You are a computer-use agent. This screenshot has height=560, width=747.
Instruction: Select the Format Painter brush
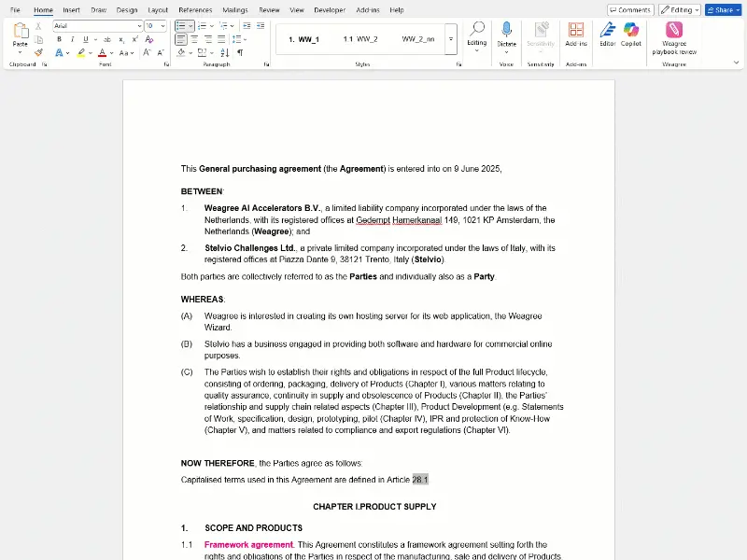click(x=38, y=52)
